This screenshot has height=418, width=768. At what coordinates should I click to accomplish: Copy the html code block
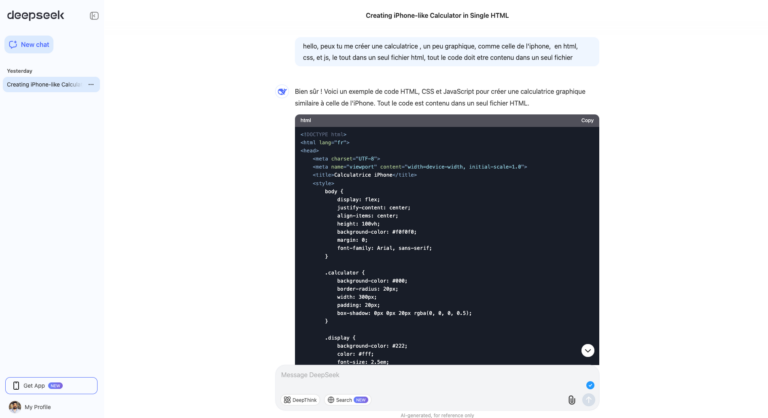[587, 120]
